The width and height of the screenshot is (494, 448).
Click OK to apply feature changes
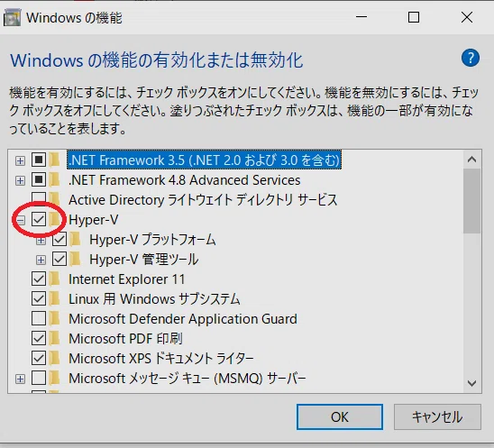pyautogui.click(x=340, y=416)
